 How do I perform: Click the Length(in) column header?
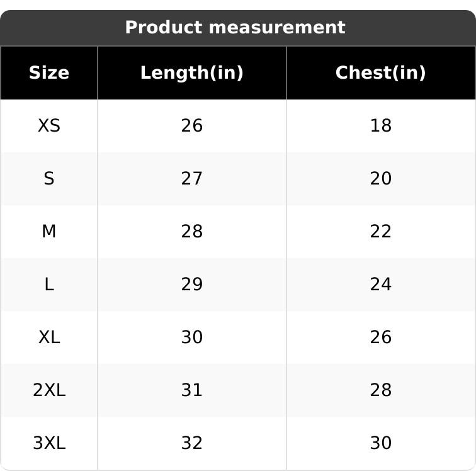[x=191, y=73]
